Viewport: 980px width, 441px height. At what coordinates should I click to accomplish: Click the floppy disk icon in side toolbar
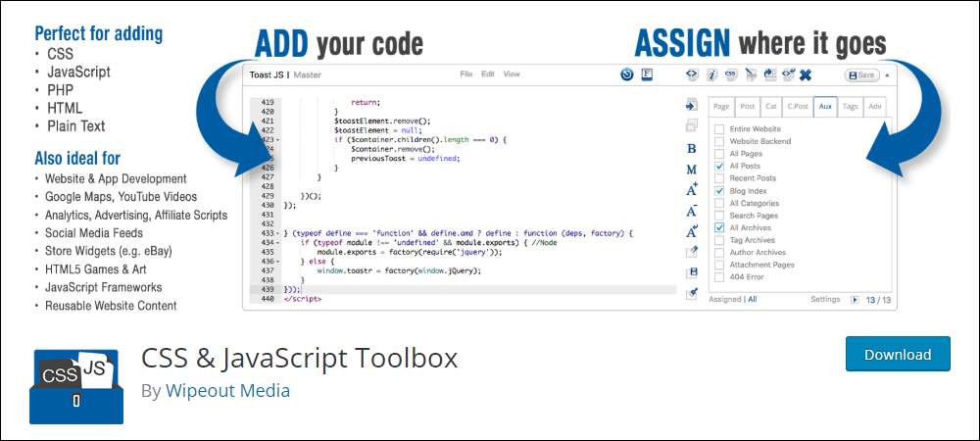point(692,273)
